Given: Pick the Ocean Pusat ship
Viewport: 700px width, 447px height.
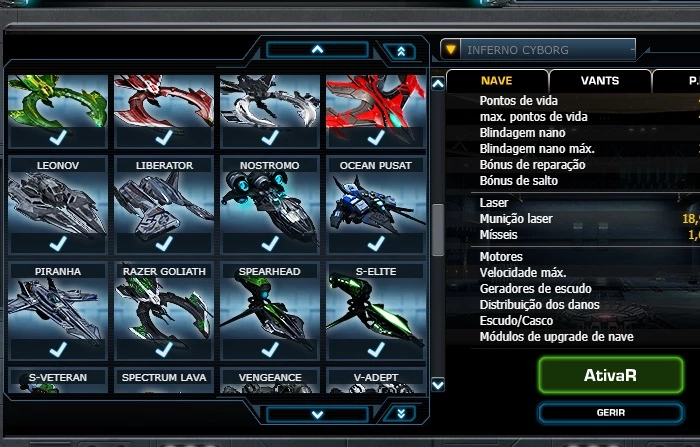Looking at the screenshot, I should pyautogui.click(x=375, y=205).
